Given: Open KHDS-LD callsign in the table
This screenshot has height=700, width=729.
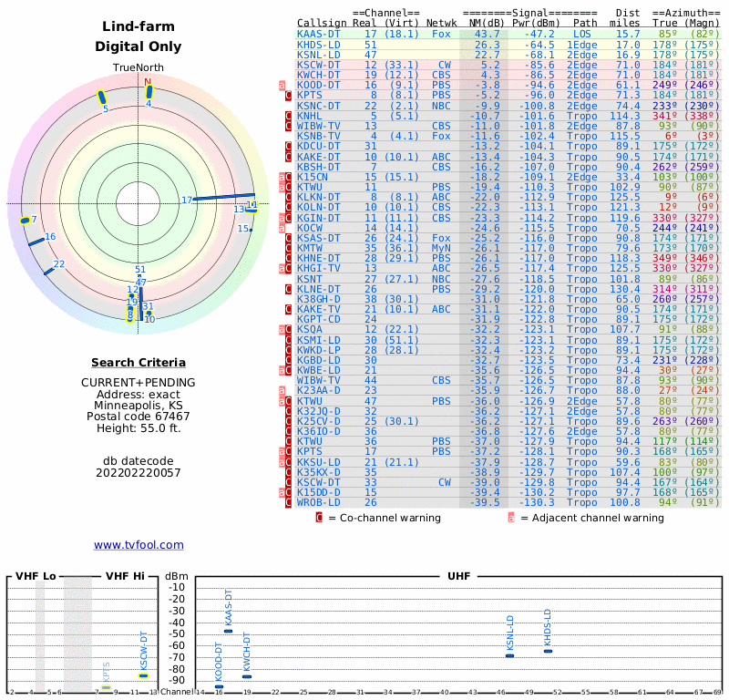Looking at the screenshot, I should click(x=318, y=45).
